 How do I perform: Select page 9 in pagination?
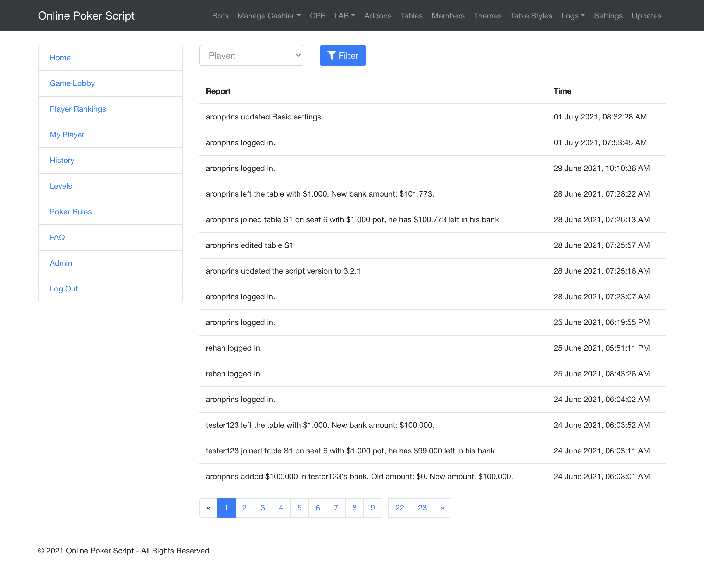pyautogui.click(x=372, y=508)
